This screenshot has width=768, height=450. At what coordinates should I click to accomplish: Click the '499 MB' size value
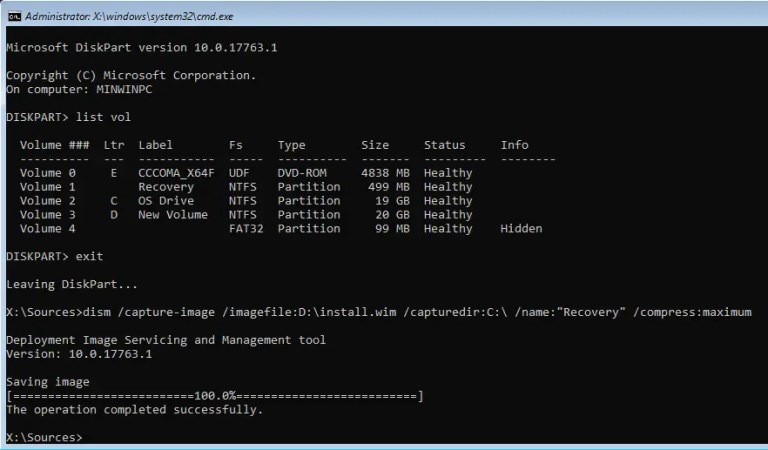pos(389,187)
